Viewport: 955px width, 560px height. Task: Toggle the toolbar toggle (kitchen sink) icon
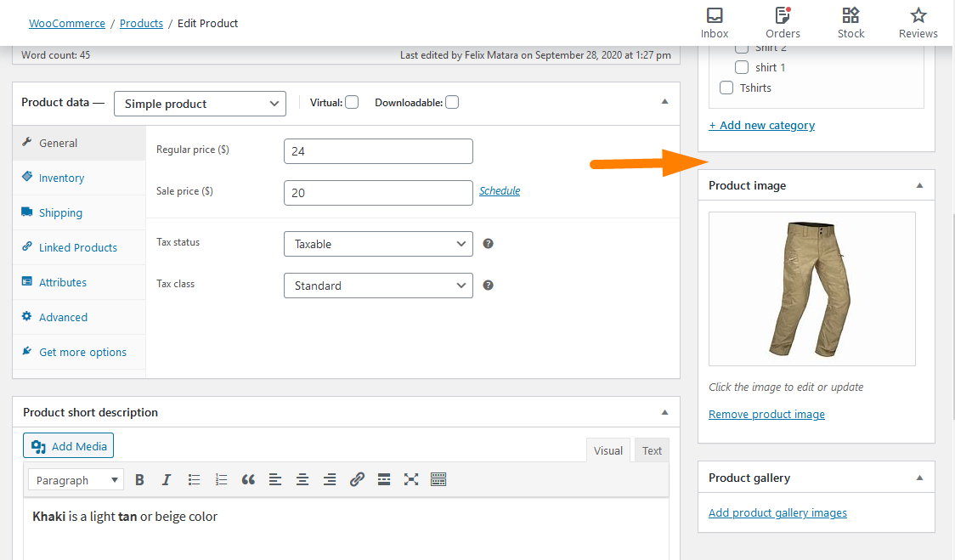(x=438, y=479)
